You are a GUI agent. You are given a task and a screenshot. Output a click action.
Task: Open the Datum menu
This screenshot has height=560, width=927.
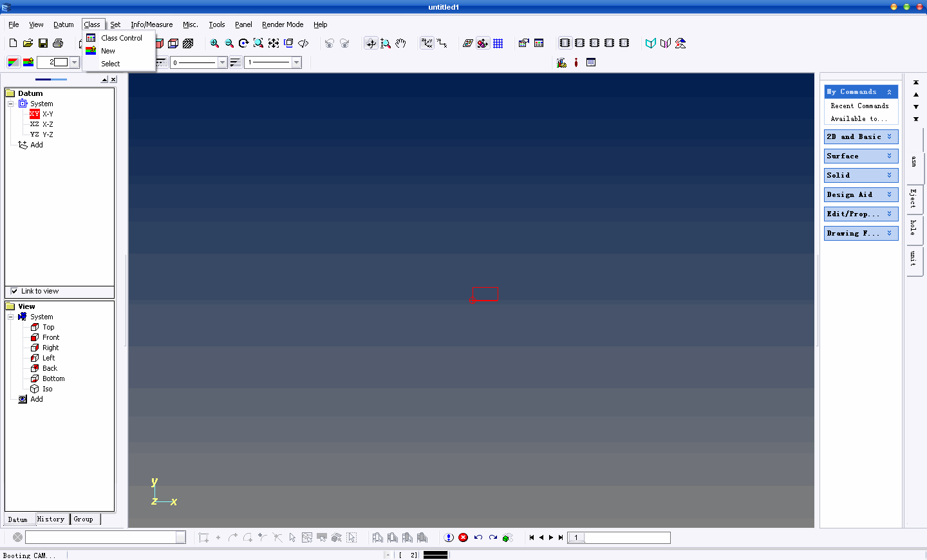pyautogui.click(x=63, y=24)
